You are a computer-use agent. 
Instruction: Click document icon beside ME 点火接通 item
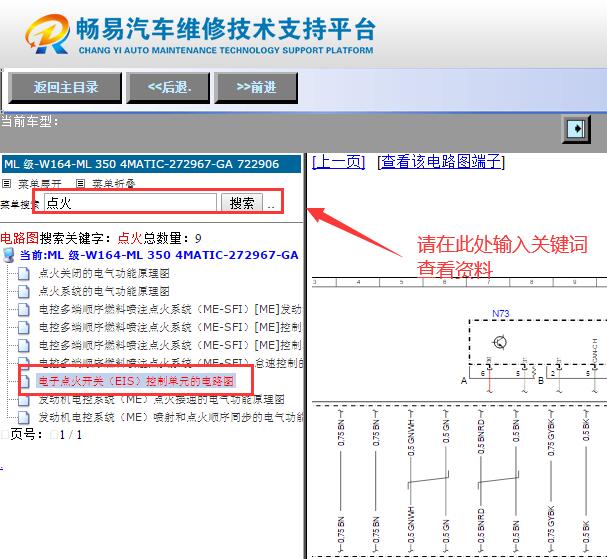click(24, 399)
